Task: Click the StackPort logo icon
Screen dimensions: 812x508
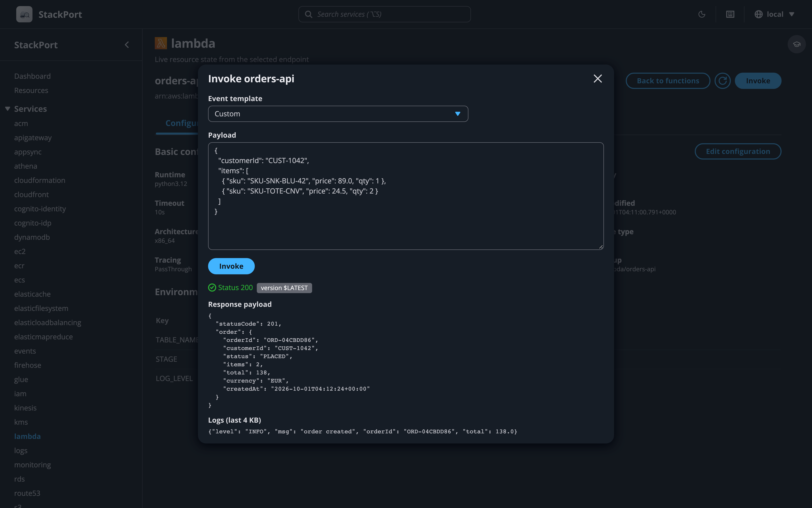Action: (x=24, y=14)
